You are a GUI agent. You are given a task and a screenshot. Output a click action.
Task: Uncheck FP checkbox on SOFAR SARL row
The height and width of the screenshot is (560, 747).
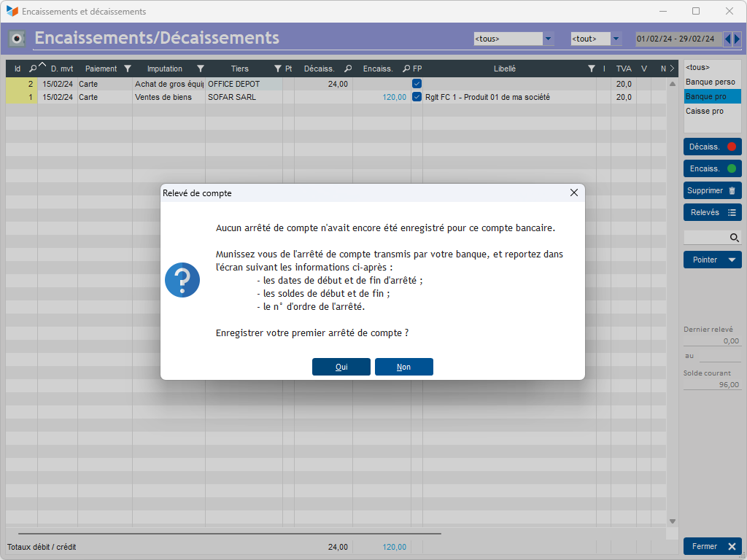pyautogui.click(x=417, y=97)
